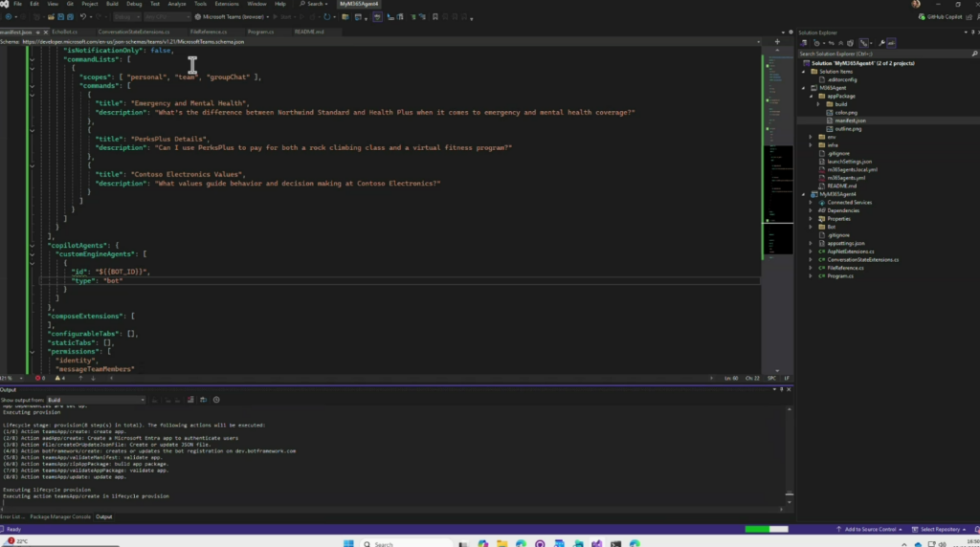The height and width of the screenshot is (547, 980).
Task: Click the Save All toolbar icon
Action: pyautogui.click(x=69, y=17)
